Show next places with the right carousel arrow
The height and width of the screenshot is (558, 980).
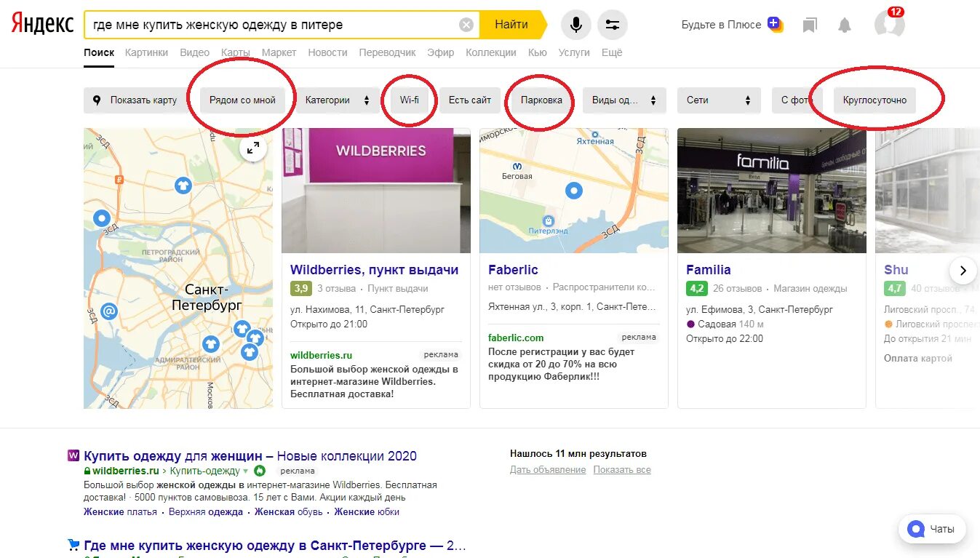pos(963,271)
